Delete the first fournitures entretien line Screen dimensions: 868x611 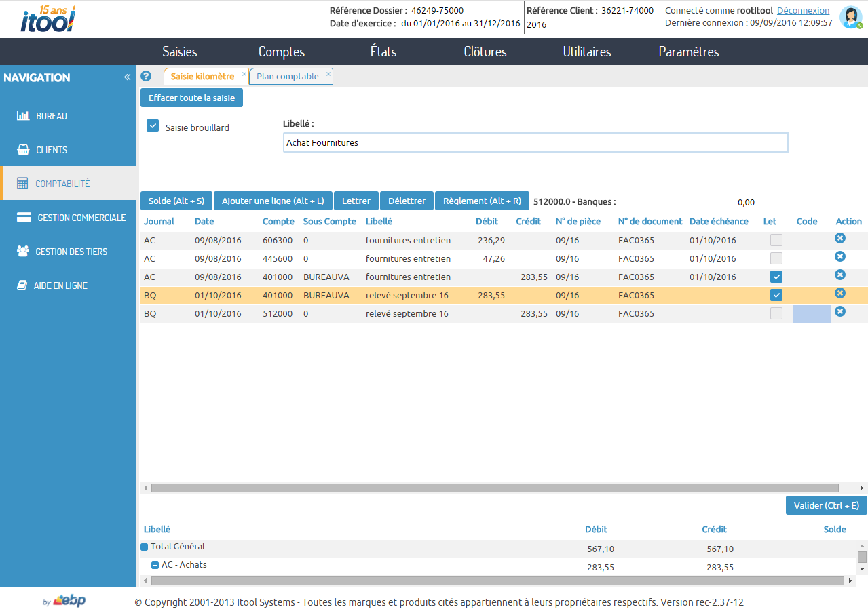pos(840,238)
